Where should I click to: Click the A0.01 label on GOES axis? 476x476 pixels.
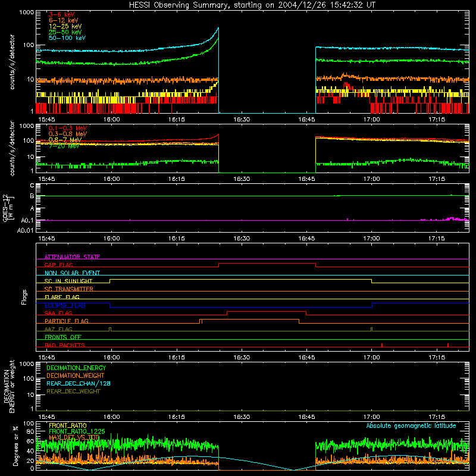[26, 230]
